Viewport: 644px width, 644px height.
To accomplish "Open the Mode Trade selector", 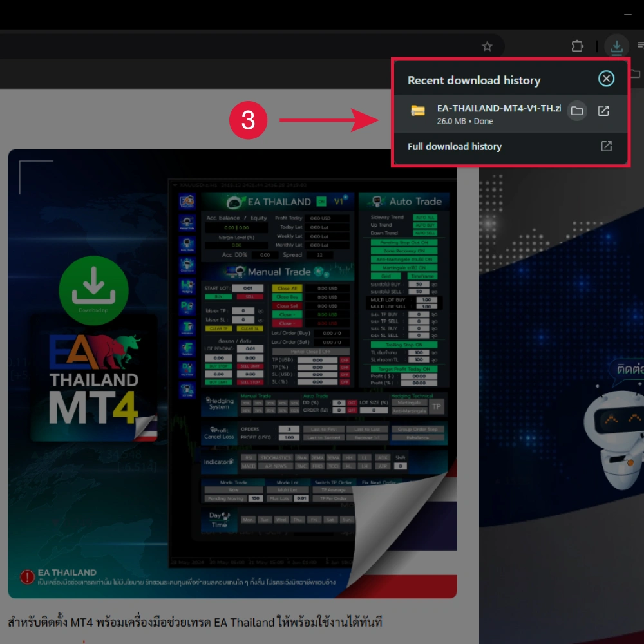I will [234, 482].
